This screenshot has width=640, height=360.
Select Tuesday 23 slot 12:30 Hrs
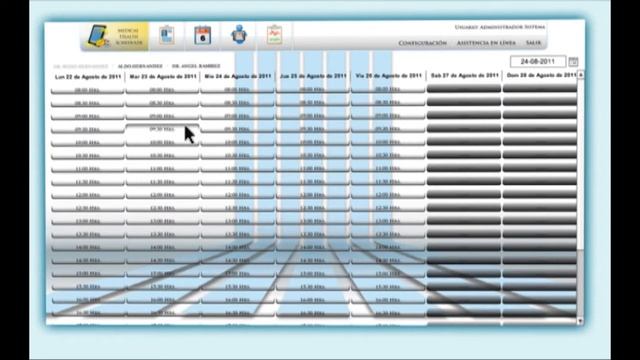(162, 208)
